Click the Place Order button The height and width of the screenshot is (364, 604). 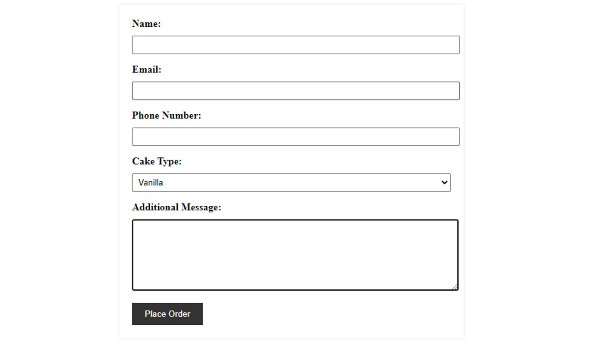point(167,314)
